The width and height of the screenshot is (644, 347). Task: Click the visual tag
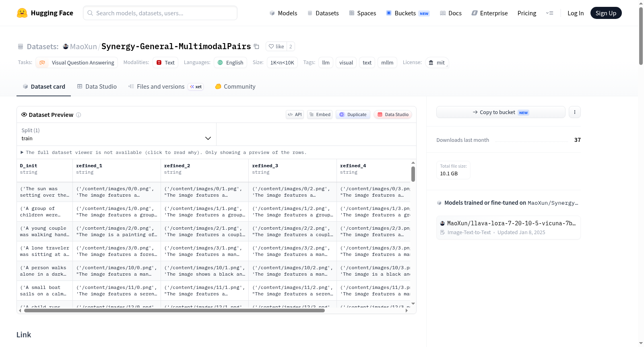click(346, 62)
